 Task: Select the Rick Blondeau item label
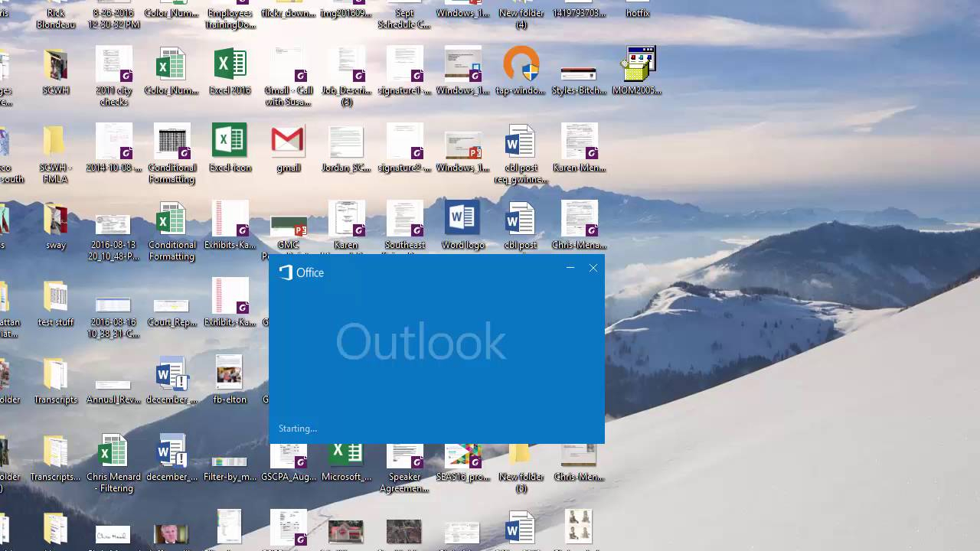(x=55, y=18)
